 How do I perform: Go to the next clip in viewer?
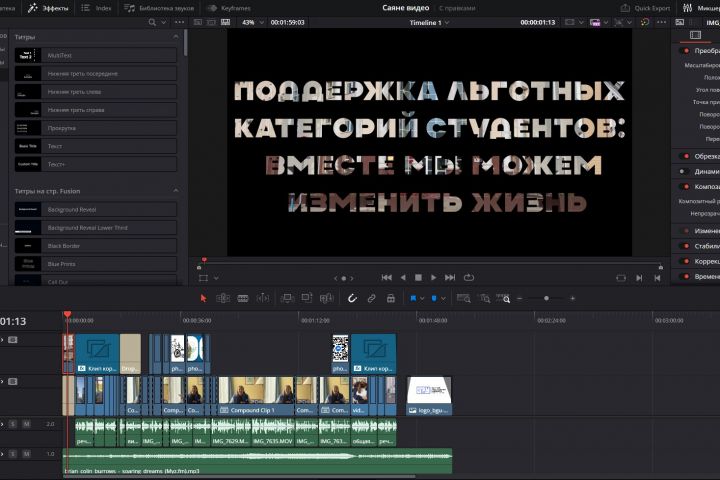coord(639,278)
